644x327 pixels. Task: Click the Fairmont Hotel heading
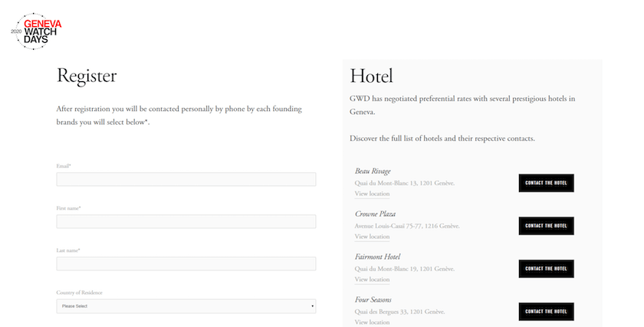coord(377,257)
